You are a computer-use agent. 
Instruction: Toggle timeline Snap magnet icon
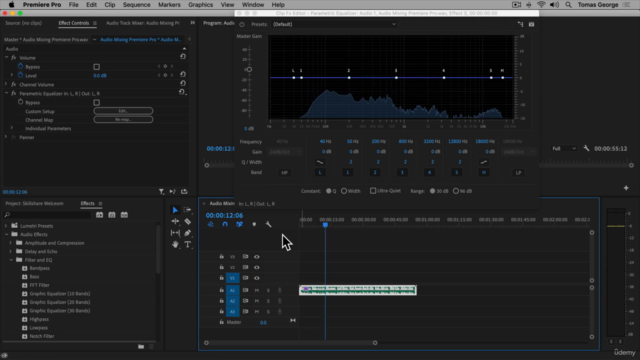[x=225, y=224]
